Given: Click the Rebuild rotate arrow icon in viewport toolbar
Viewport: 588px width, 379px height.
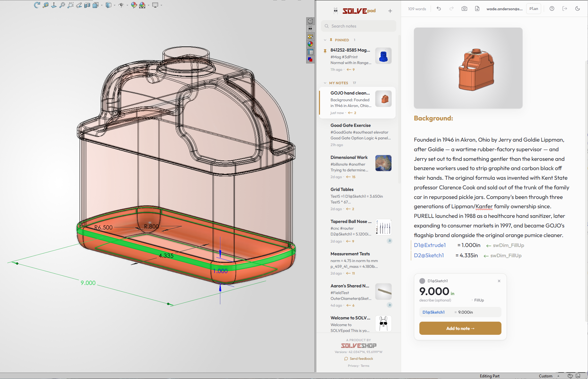Looking at the screenshot, I should tap(37, 5).
